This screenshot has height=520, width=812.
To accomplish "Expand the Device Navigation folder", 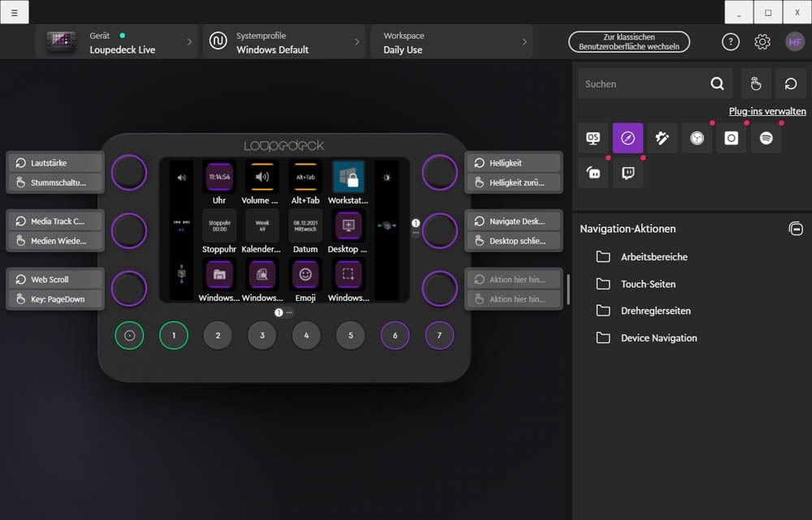I will pos(647,337).
